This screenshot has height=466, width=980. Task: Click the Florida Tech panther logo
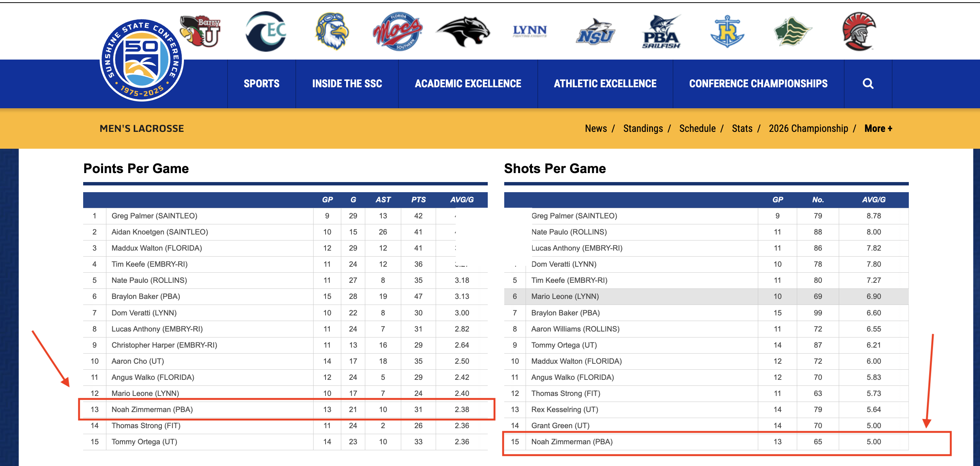(x=463, y=31)
